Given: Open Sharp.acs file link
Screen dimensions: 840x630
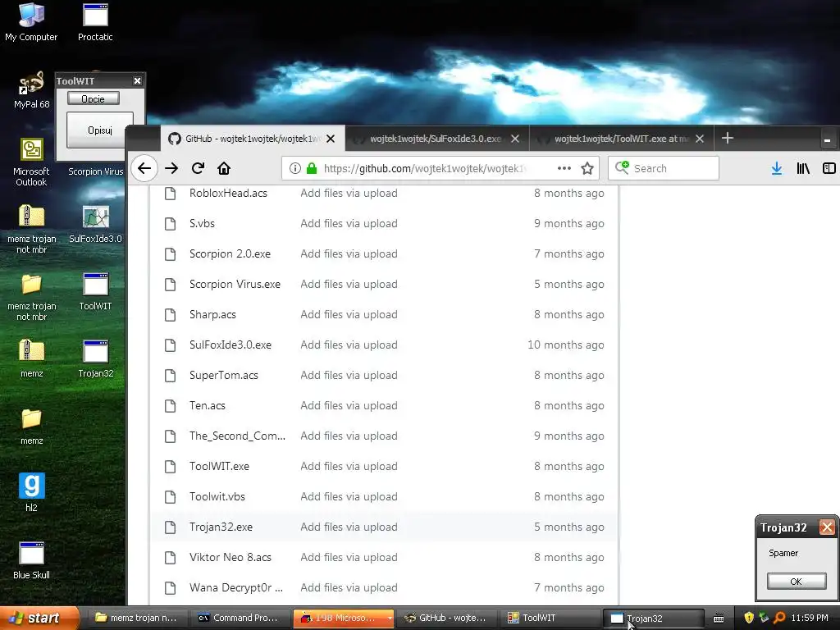Looking at the screenshot, I should point(212,314).
